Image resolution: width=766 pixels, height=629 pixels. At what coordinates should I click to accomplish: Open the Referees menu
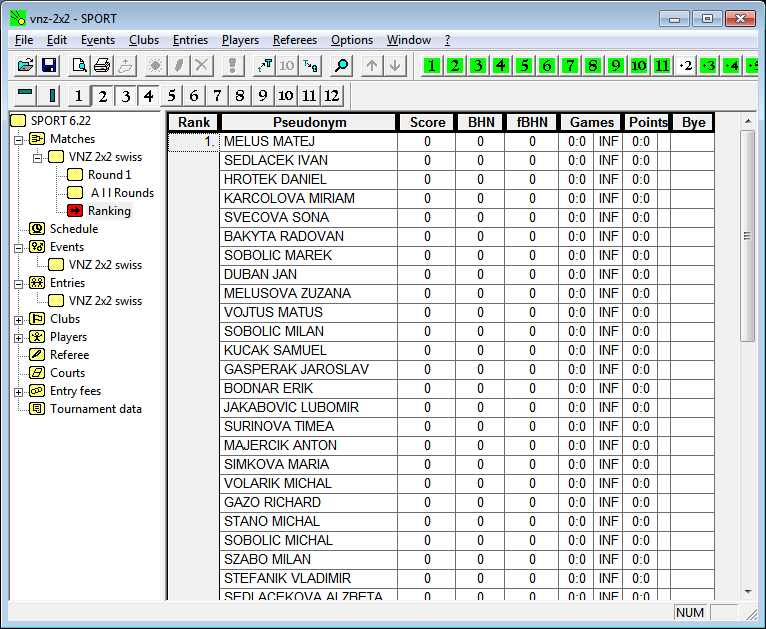point(295,40)
